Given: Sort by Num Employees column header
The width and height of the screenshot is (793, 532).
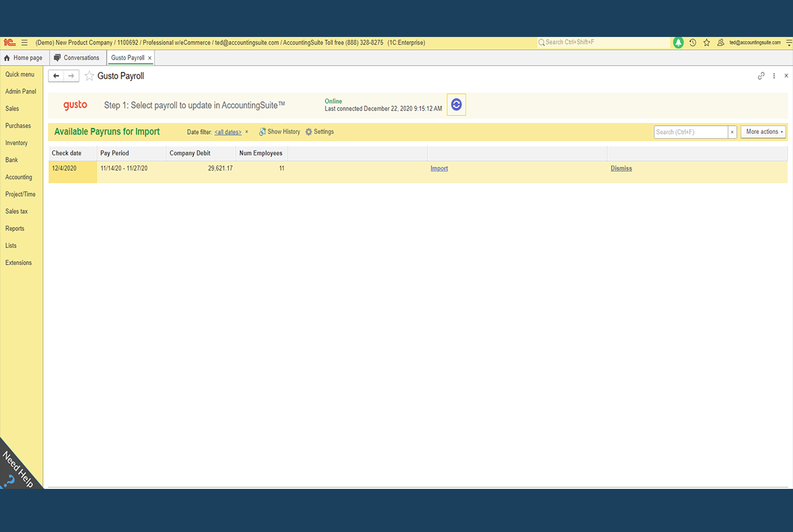Looking at the screenshot, I should [261, 153].
